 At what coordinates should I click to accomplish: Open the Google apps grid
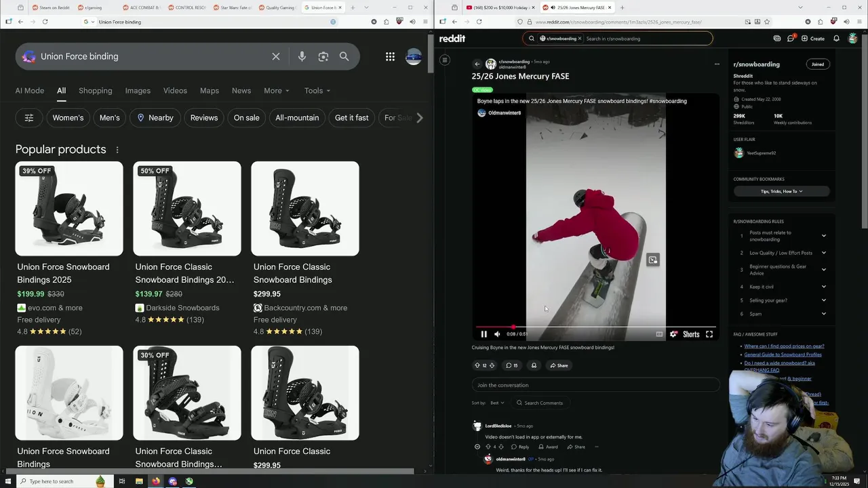pos(390,57)
